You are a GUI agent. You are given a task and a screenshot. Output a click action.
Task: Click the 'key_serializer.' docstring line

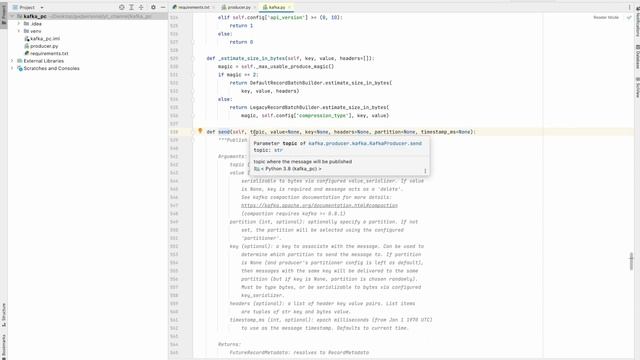pos(262,295)
